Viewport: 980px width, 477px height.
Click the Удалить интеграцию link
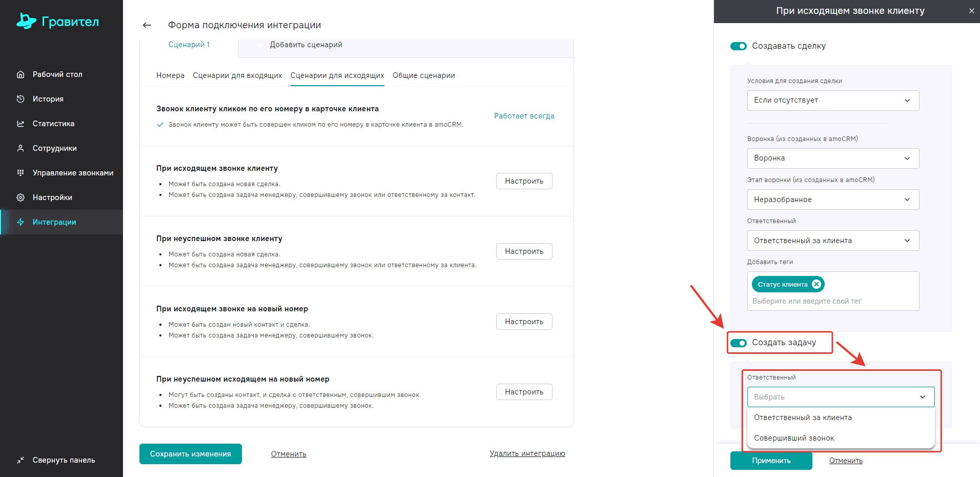click(x=527, y=453)
